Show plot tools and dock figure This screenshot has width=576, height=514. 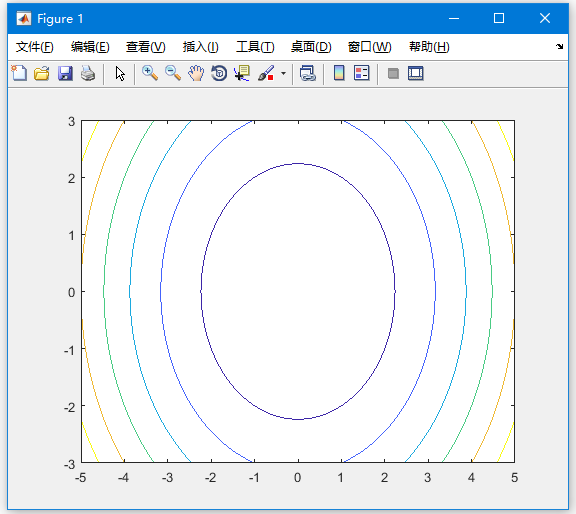[416, 73]
